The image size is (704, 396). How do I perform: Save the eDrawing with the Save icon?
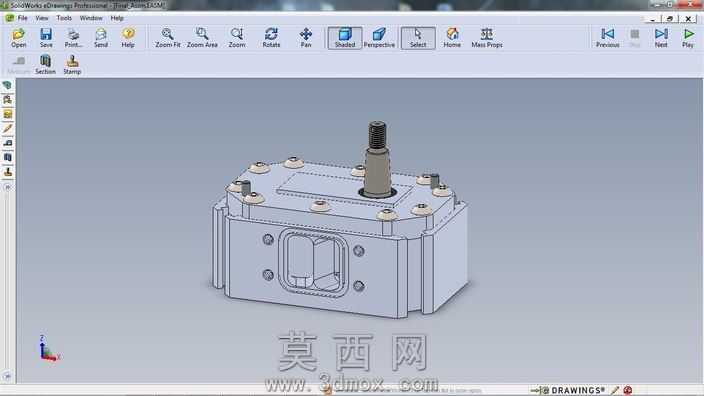pos(46,38)
